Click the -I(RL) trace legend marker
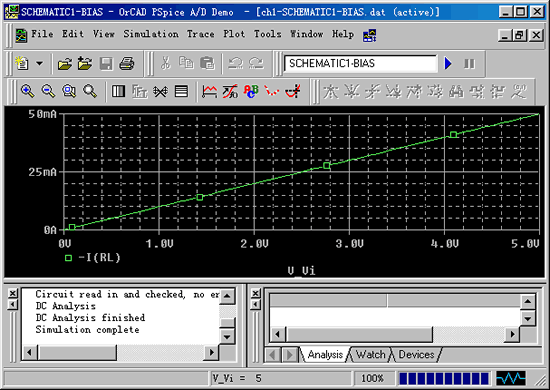550x390 pixels. pos(68,258)
